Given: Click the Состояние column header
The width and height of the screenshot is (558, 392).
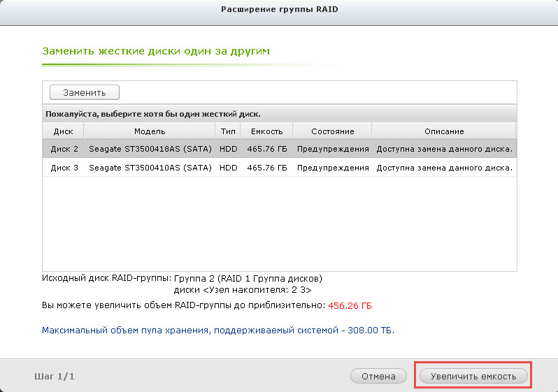Looking at the screenshot, I should (x=332, y=131).
